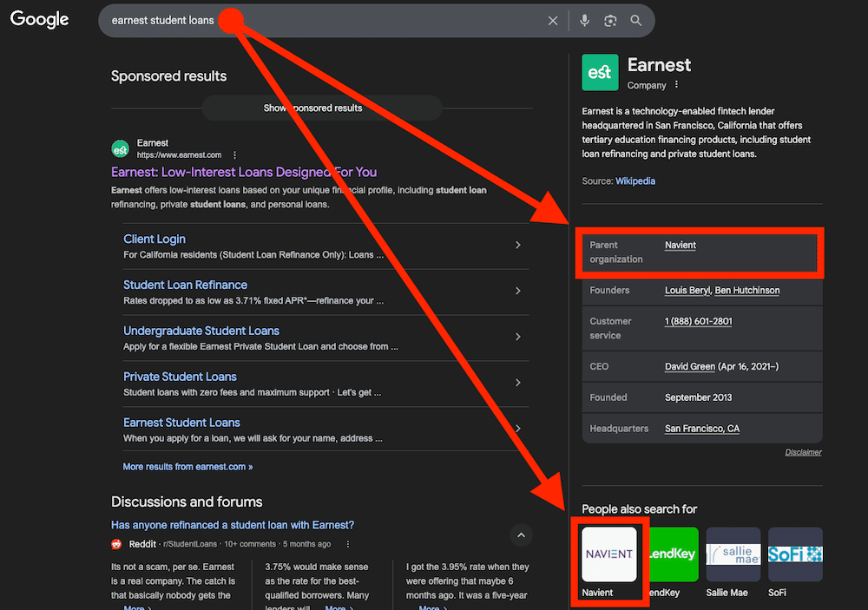The width and height of the screenshot is (868, 610).
Task: Open the Disclaimer link
Action: (803, 452)
